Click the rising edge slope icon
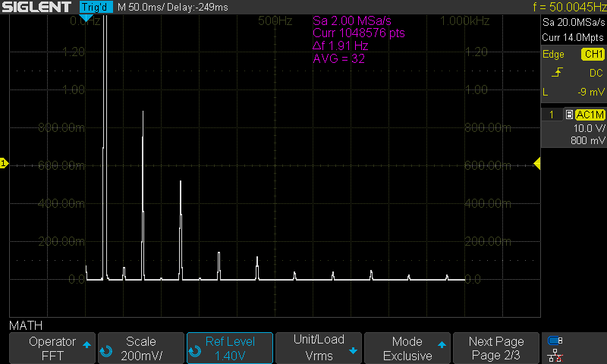Viewport: 607px width, 364px height. pos(557,72)
